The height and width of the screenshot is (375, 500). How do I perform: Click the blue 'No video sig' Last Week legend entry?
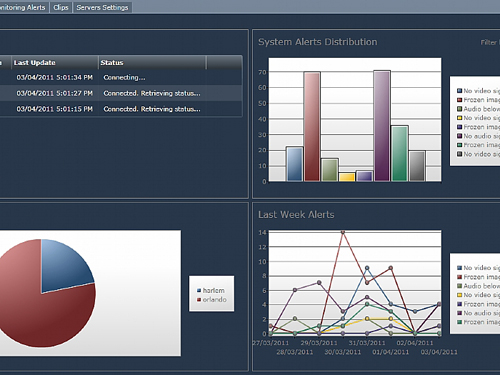tap(478, 268)
